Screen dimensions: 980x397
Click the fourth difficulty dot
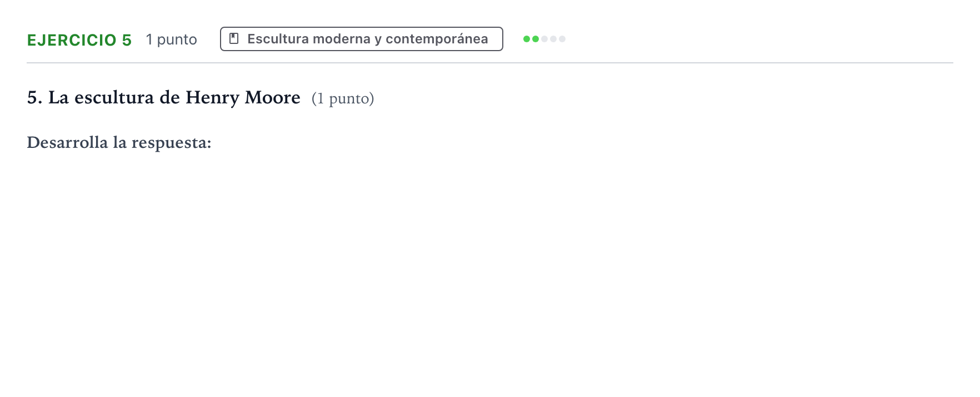553,39
